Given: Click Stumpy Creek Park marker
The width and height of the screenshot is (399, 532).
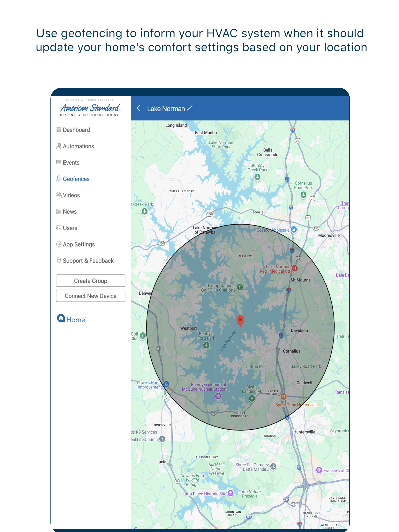Looking at the screenshot, I should [257, 177].
